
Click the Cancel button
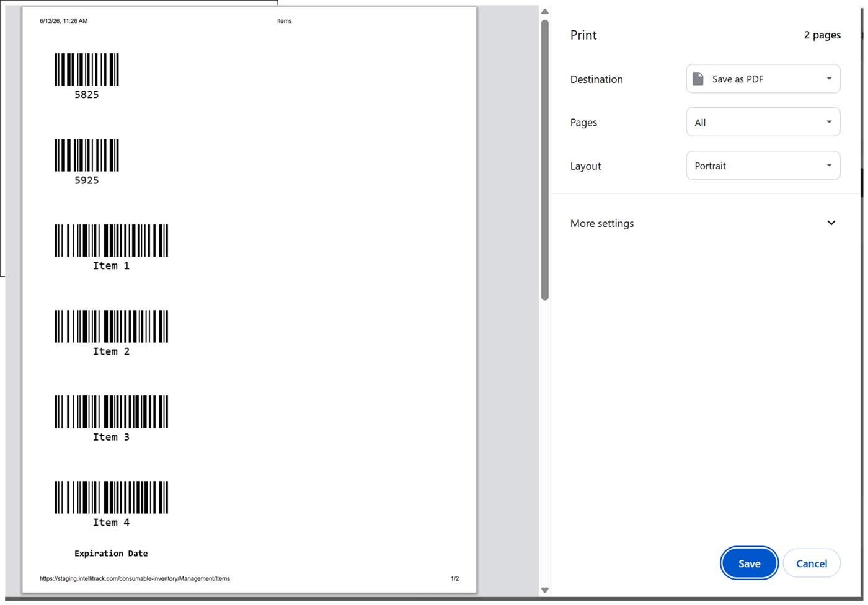812,563
